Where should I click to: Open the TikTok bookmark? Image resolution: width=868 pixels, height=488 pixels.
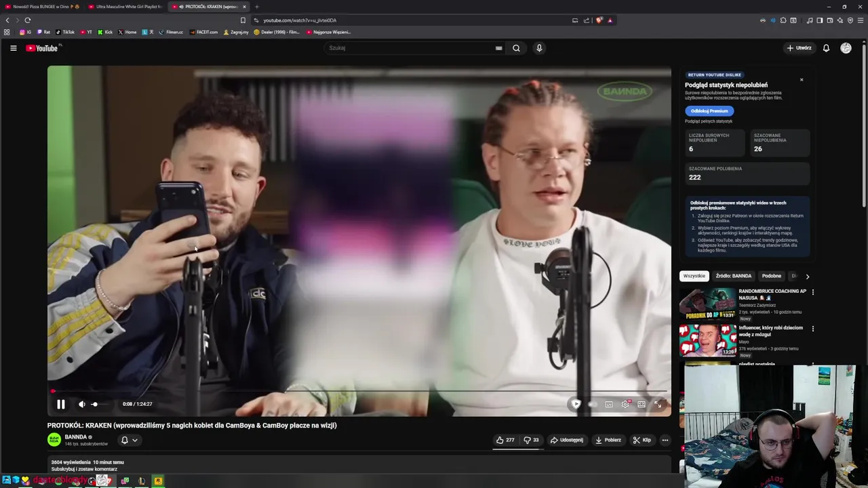point(65,32)
